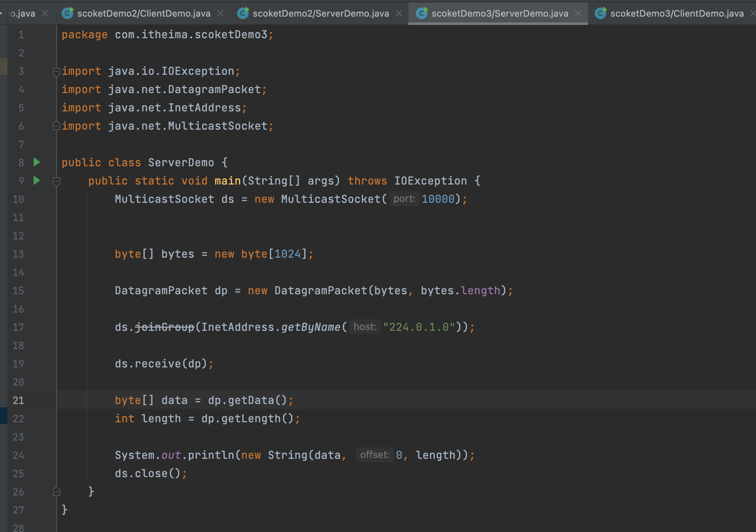Click line number 13 in gutter
Screen dimensions: 756x532
18,254
